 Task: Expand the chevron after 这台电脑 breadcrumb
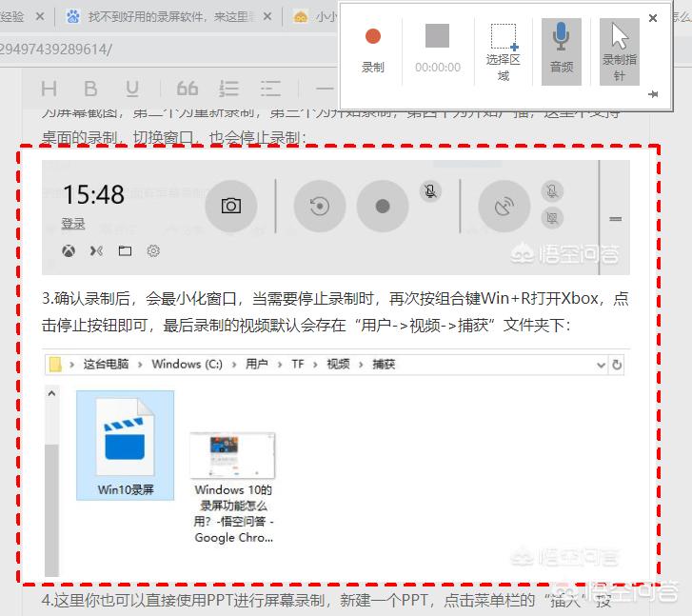point(140,365)
